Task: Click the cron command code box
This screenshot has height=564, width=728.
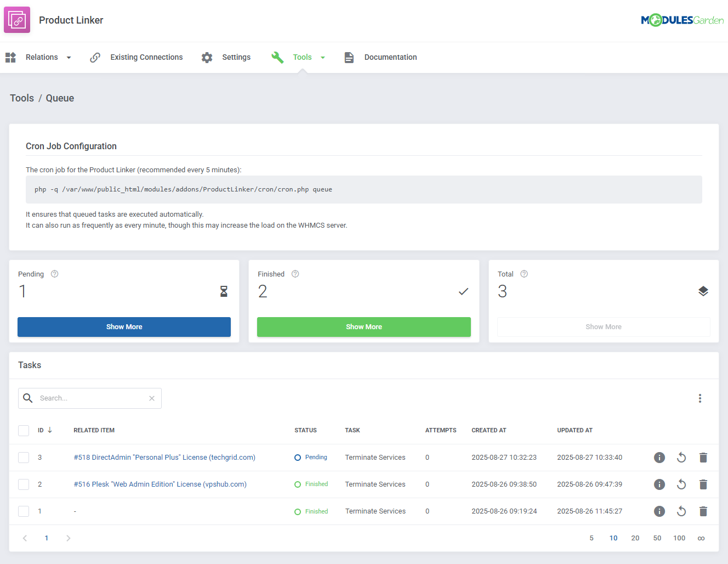Action: [364, 189]
